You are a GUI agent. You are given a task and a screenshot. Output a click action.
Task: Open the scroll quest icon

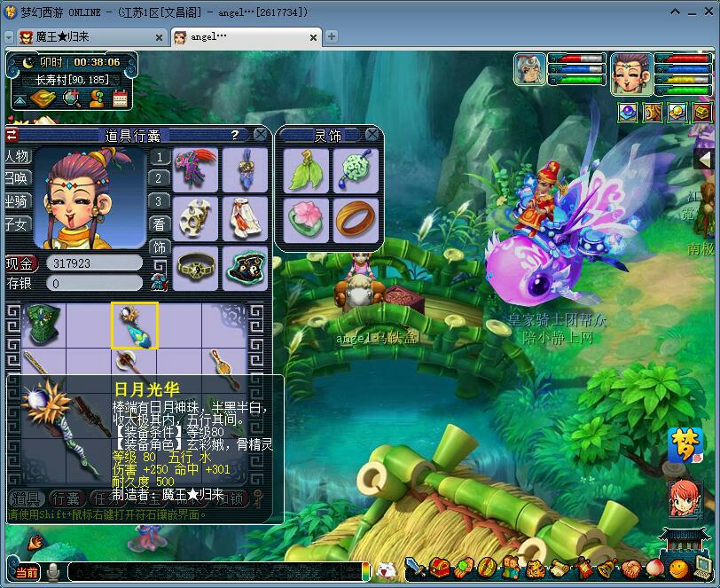559,568
